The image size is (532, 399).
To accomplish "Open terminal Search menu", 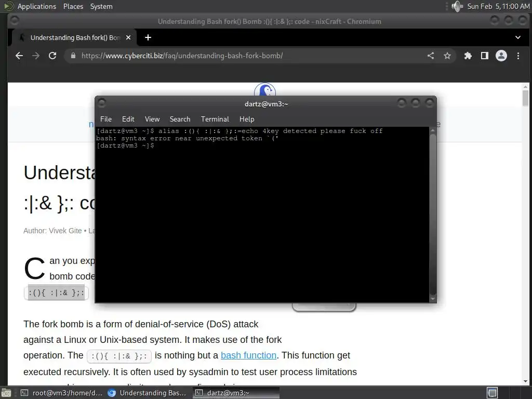I will (x=180, y=119).
